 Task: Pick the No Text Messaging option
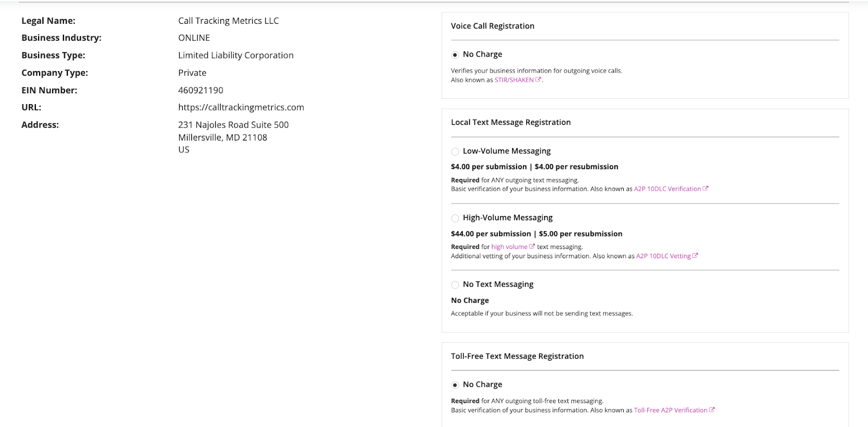coord(455,285)
